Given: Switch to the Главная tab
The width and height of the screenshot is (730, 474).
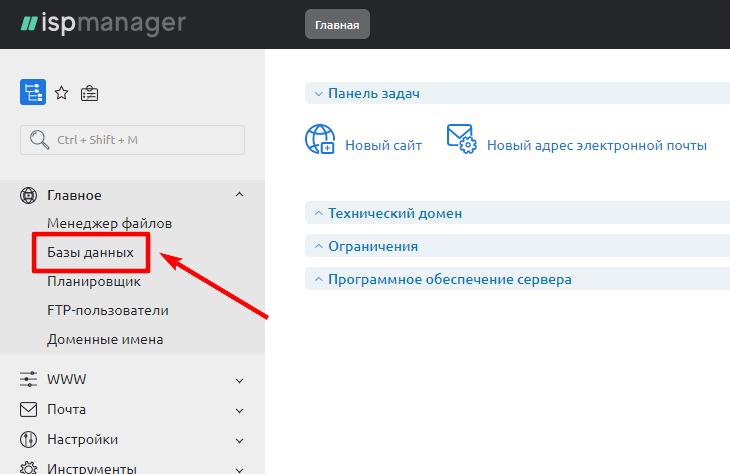Looking at the screenshot, I should coord(337,25).
